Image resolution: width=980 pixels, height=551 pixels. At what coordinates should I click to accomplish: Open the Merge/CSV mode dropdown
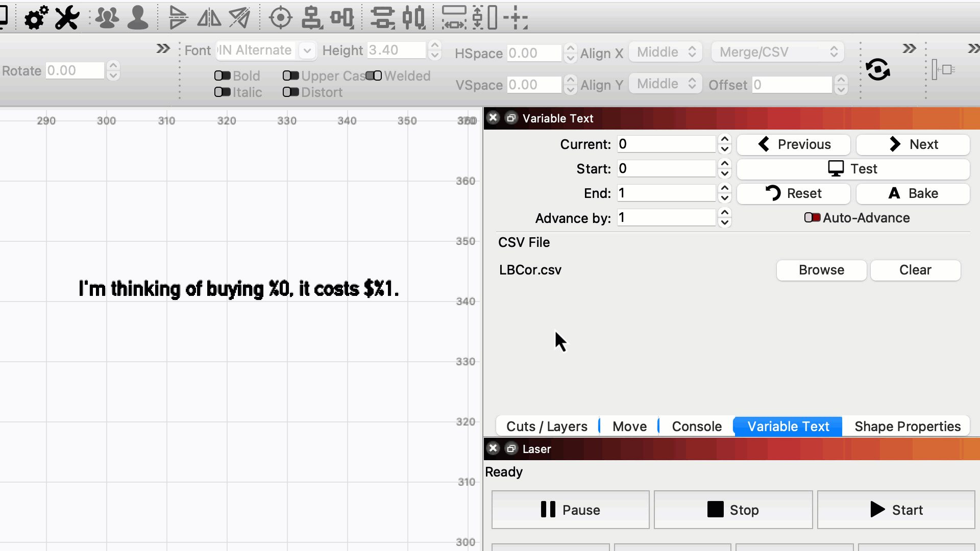pos(777,52)
